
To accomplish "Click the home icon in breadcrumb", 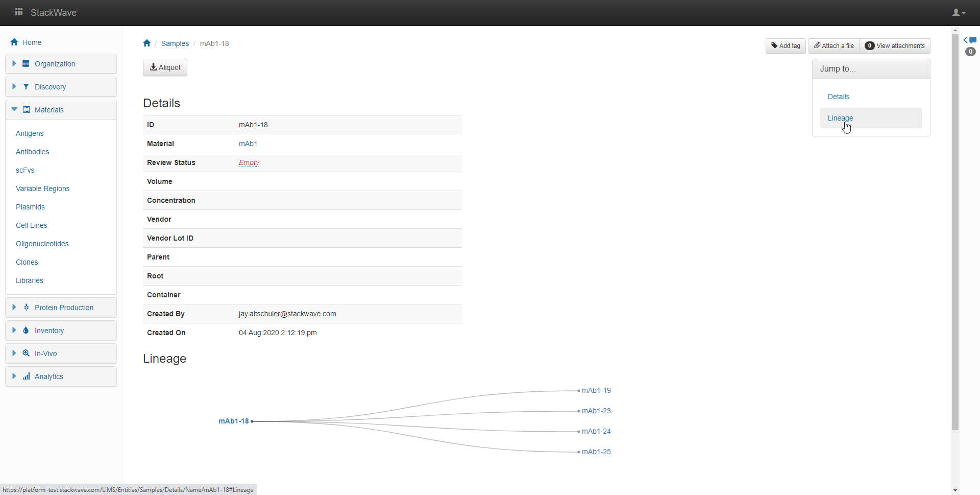I will pos(147,43).
